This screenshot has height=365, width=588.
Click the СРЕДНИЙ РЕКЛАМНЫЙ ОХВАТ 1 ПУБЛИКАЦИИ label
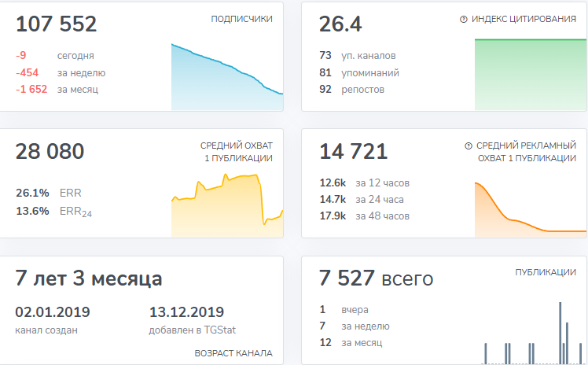click(526, 152)
